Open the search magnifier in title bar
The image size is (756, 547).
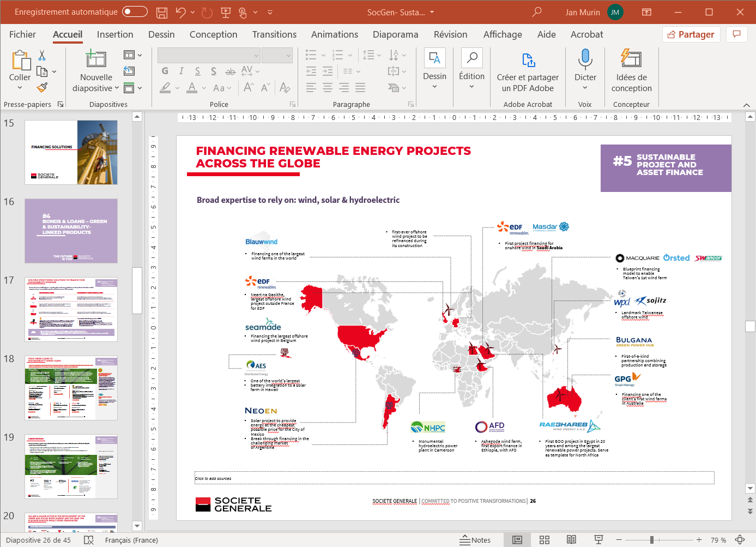point(537,11)
